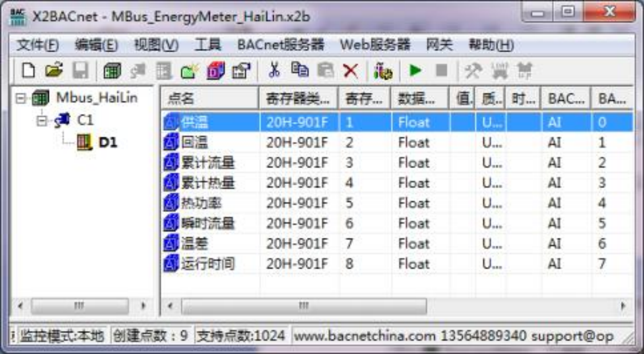
Task: Click the point list scroll left arrow
Action: (x=170, y=306)
